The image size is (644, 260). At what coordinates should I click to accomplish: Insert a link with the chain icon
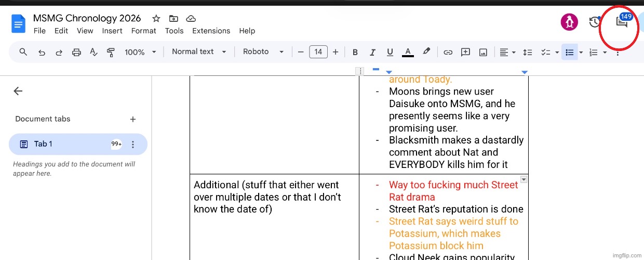click(x=448, y=52)
